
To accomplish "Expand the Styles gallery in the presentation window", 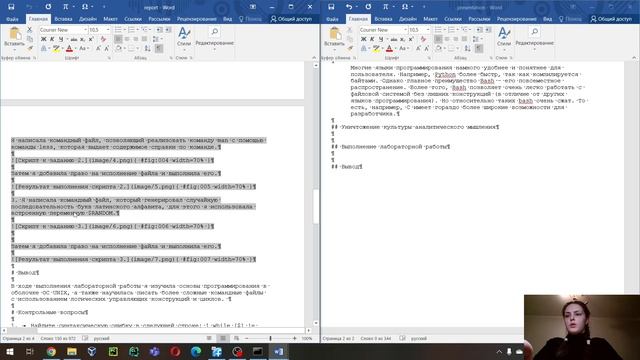I will pos(504,38).
